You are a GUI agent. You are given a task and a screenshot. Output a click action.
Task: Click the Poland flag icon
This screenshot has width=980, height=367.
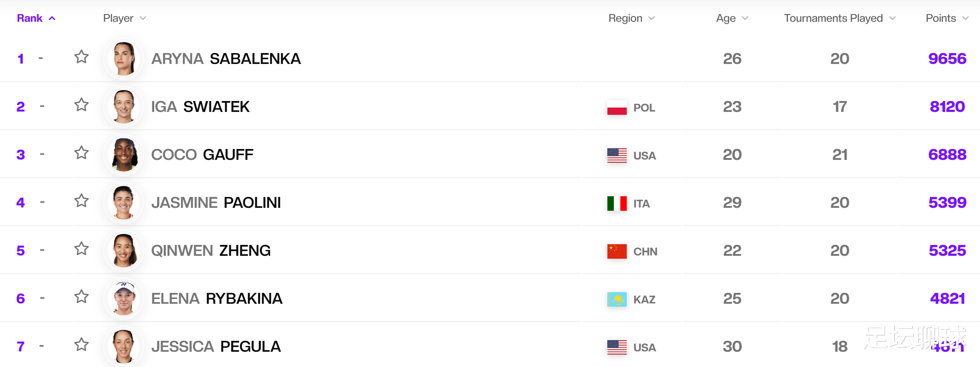pyautogui.click(x=617, y=108)
